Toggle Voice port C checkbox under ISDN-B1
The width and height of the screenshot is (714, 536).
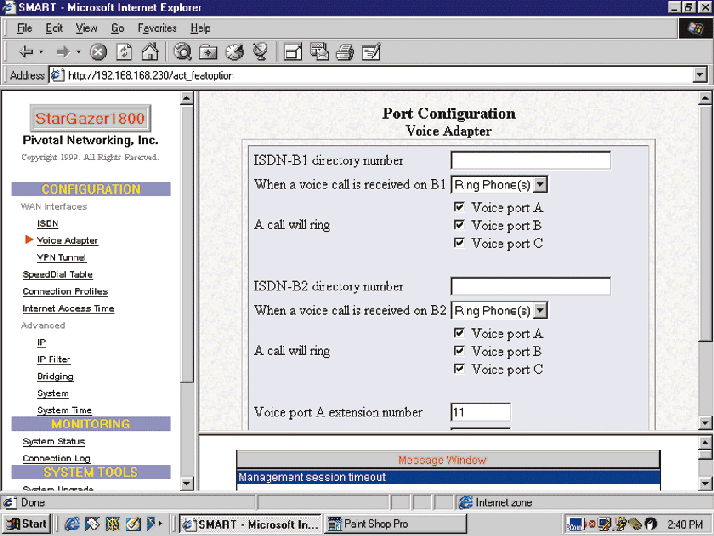tap(459, 243)
